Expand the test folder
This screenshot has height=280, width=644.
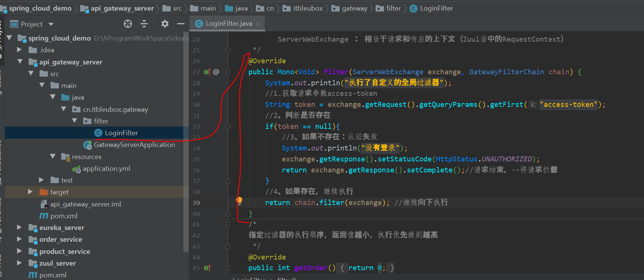coord(42,180)
